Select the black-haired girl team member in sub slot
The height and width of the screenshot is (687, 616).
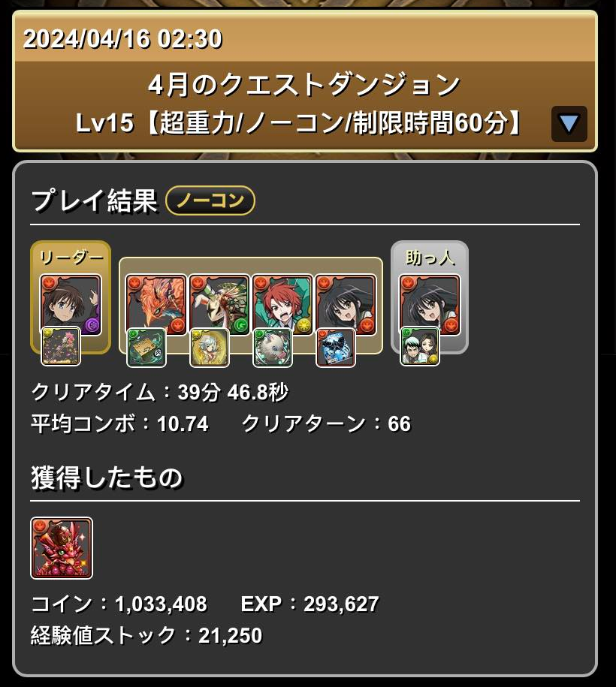point(346,305)
